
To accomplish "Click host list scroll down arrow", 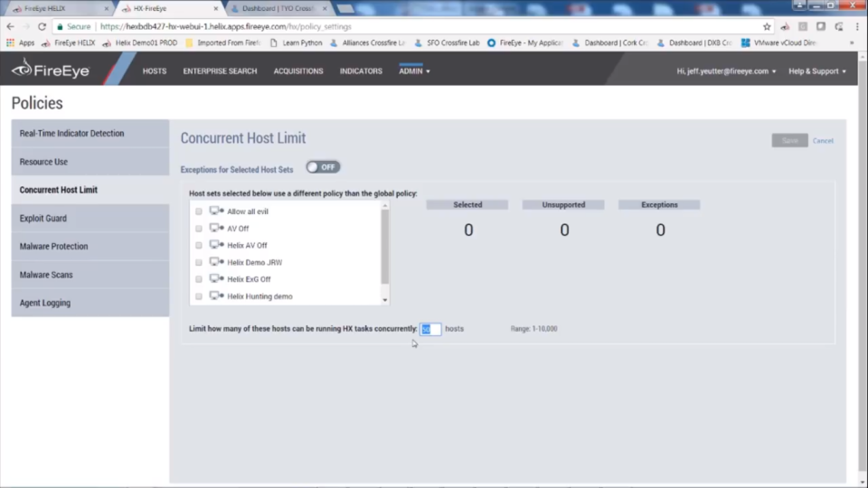I will [x=385, y=300].
